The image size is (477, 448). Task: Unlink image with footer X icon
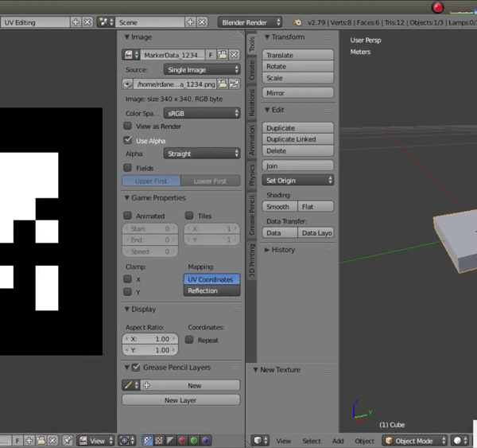(x=52, y=440)
